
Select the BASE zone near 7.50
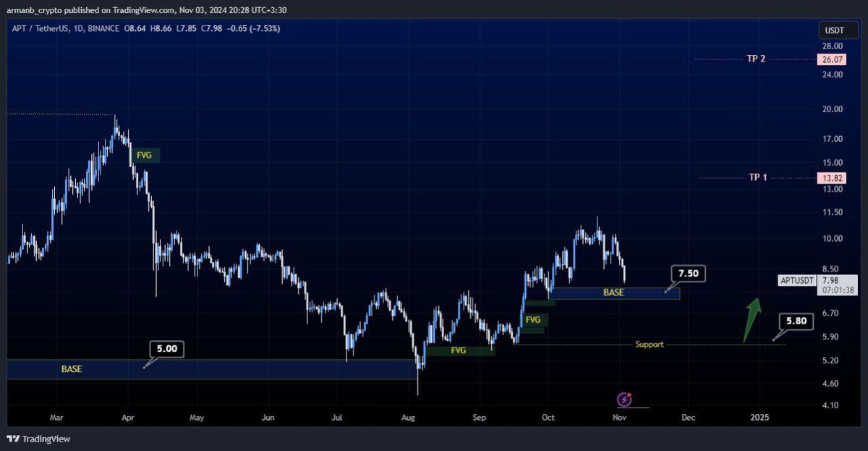613,292
